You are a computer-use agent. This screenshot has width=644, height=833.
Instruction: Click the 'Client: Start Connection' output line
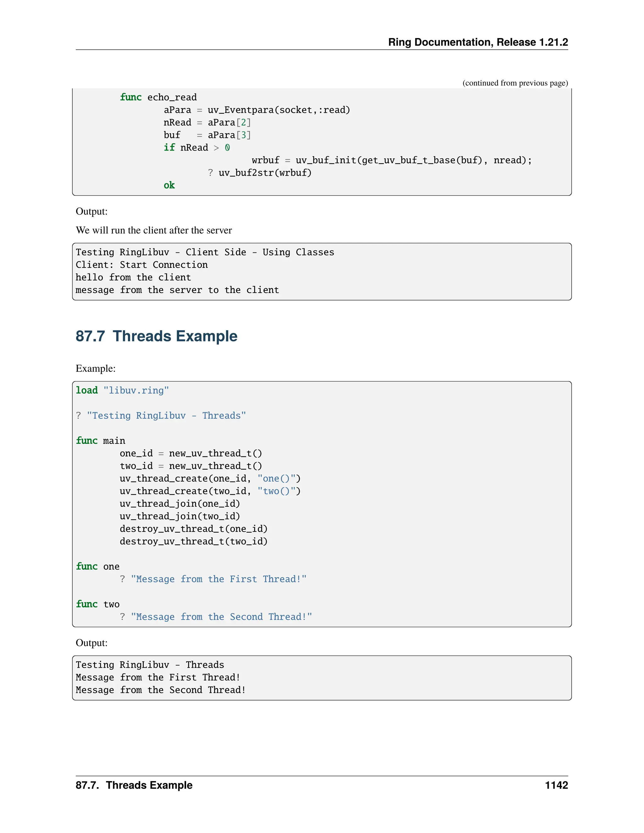pyautogui.click(x=142, y=265)
